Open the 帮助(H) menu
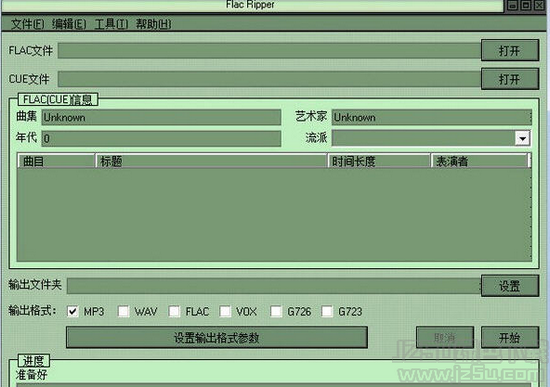This screenshot has width=550, height=387. click(153, 24)
